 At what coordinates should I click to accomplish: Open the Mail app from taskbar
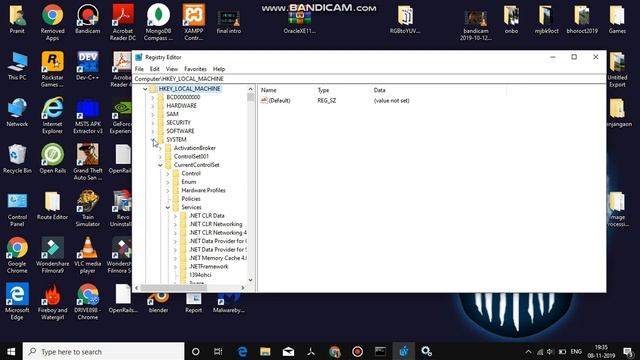pos(288,351)
